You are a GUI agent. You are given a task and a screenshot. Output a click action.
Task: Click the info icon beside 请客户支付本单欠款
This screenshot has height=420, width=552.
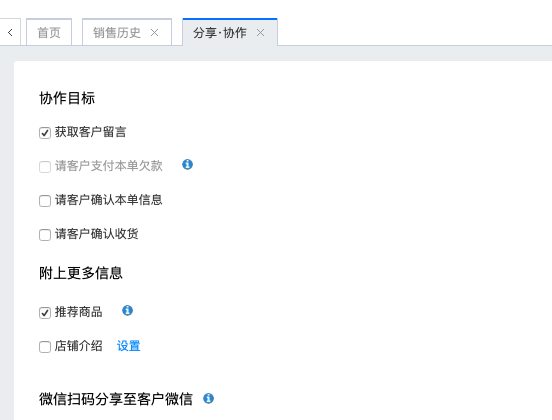point(187,164)
